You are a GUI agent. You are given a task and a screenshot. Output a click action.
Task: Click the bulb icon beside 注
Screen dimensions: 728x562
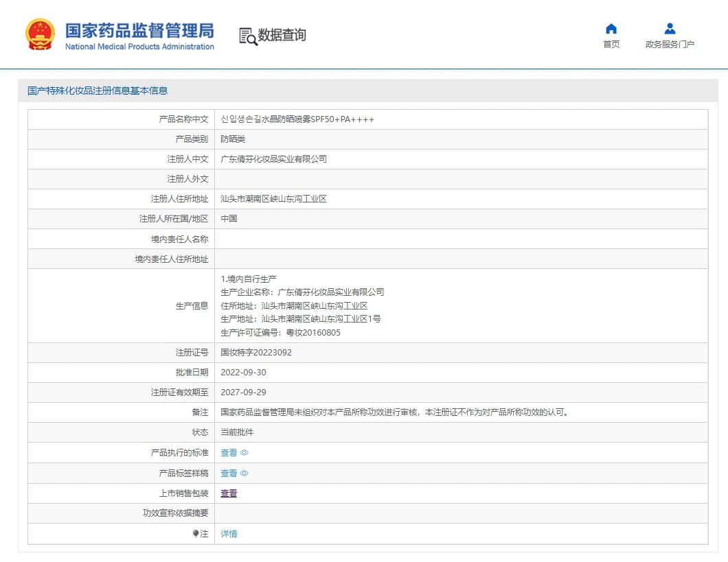pos(196,534)
